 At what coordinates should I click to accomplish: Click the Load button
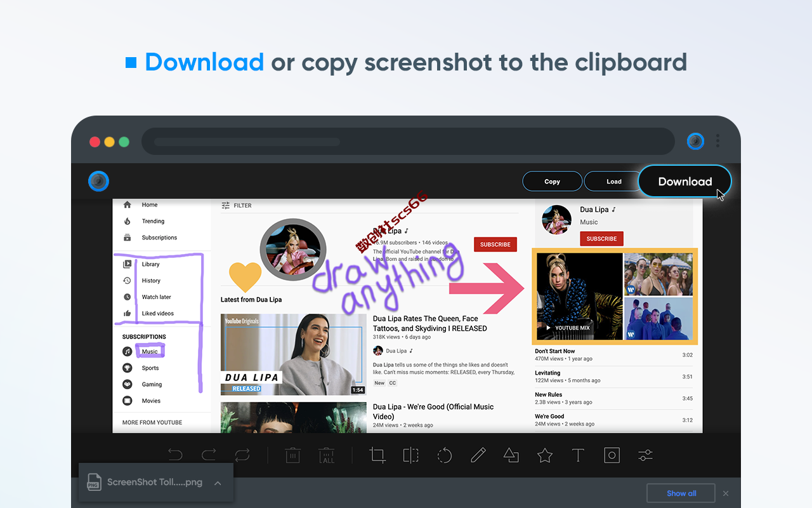(x=613, y=182)
